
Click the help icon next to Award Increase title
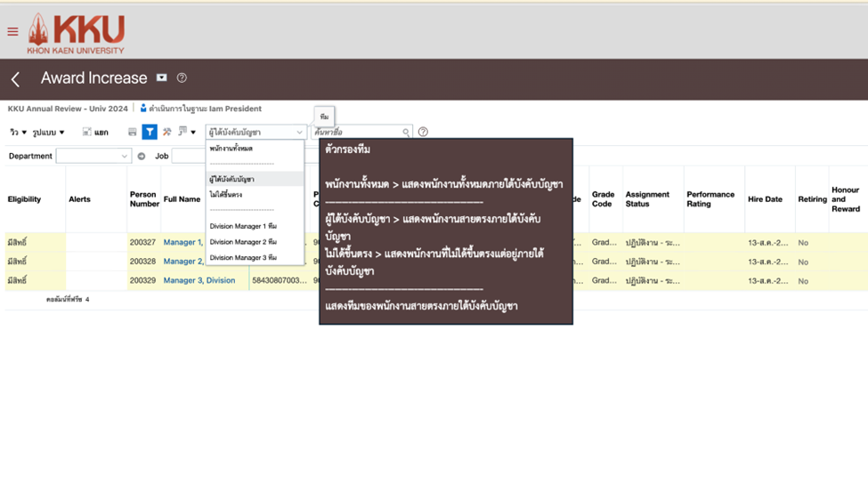pyautogui.click(x=182, y=78)
